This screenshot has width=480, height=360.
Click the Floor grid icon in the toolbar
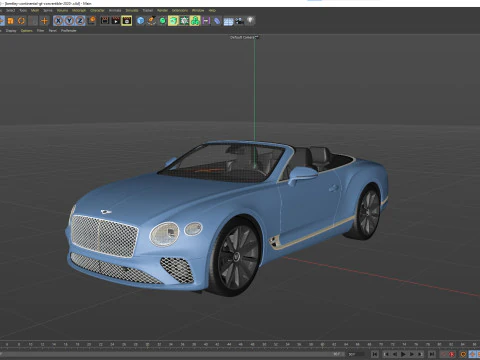[228, 22]
